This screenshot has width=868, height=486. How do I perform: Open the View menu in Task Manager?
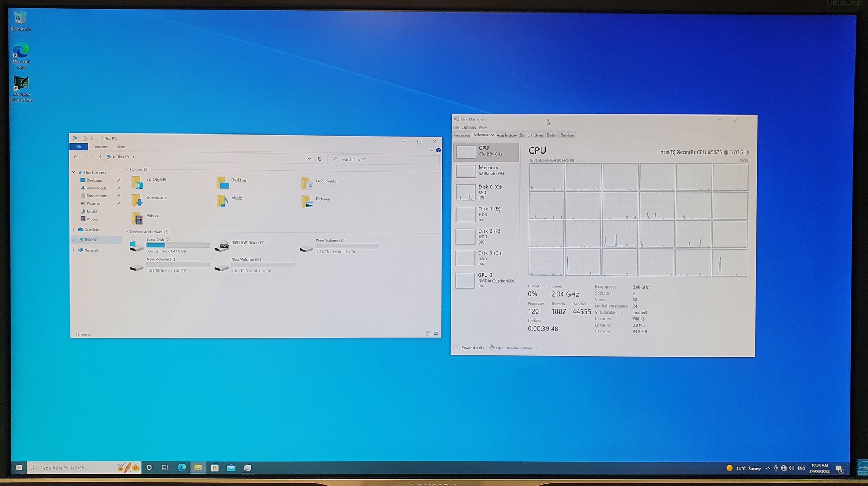coord(483,127)
